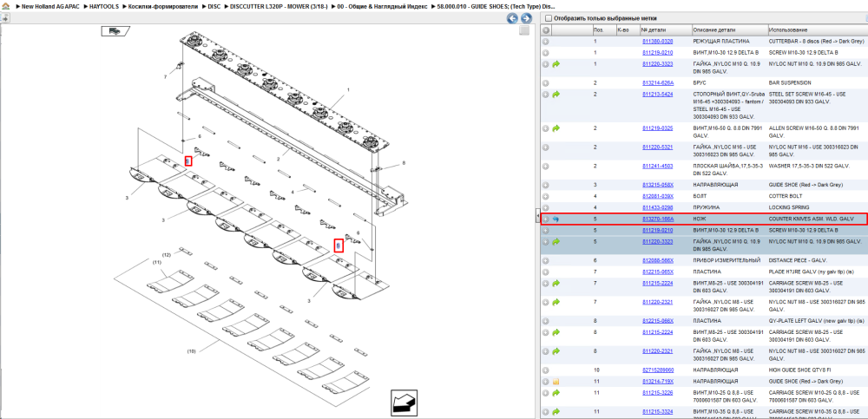Click the plus icon for 813214-626A row

pos(546,83)
